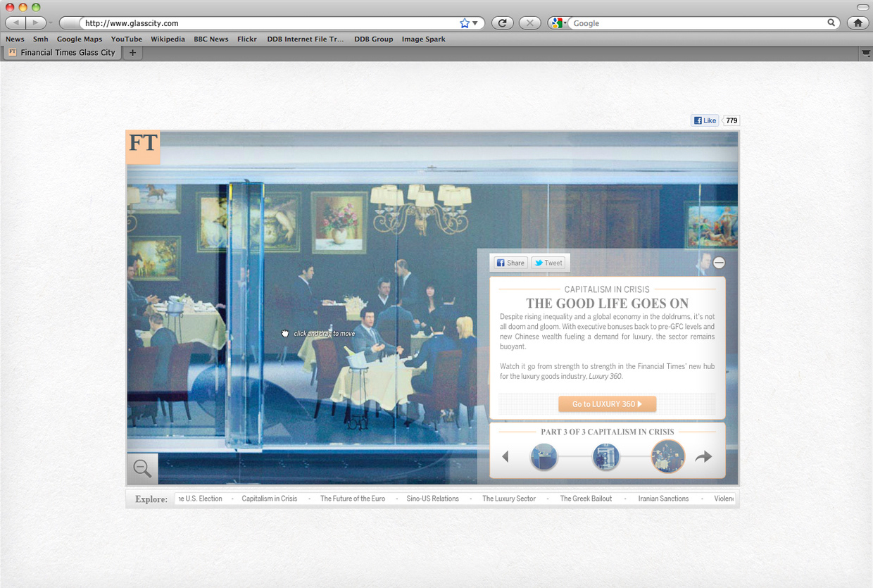Click the magnifier in the Google search box
The height and width of the screenshot is (588, 873).
pyautogui.click(x=831, y=23)
